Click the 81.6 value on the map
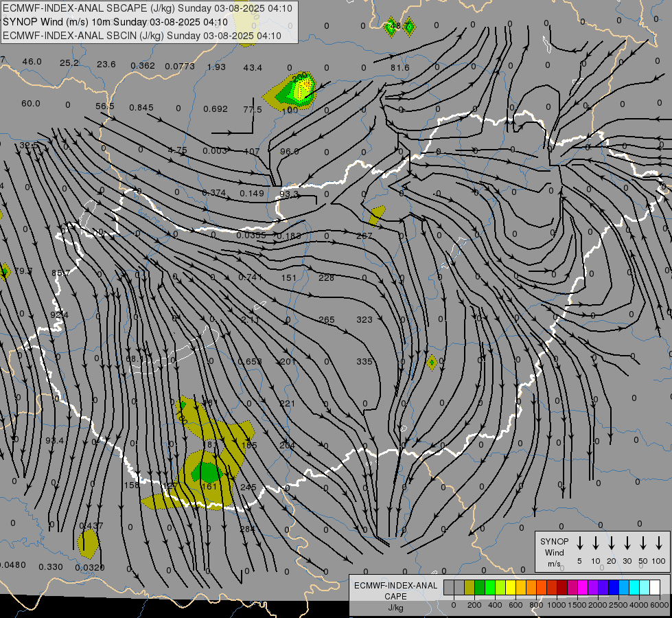 point(400,68)
